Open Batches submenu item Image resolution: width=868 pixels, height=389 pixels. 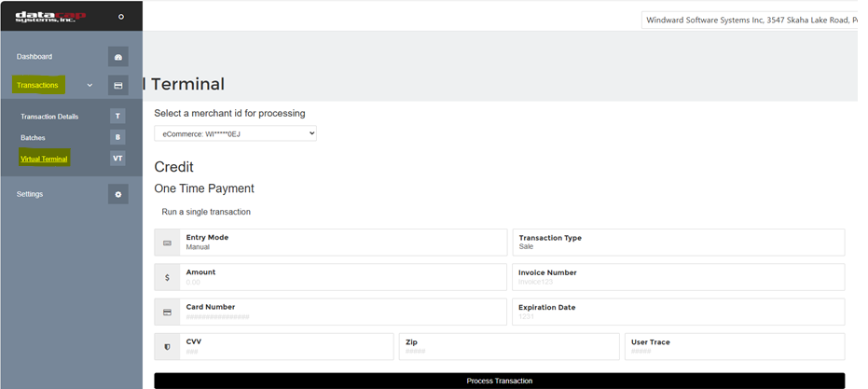click(x=33, y=137)
